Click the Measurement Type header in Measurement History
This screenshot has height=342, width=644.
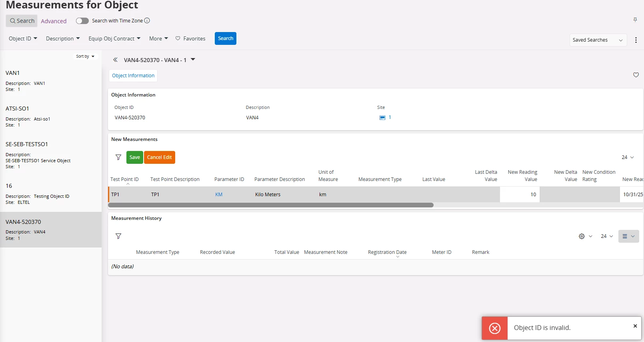[x=158, y=252]
